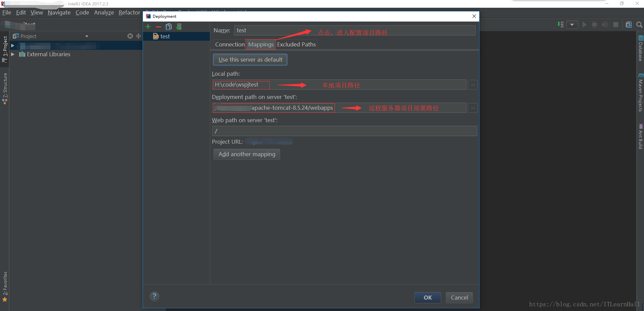Browse for local path with ellipsis button
Viewport: 644px width, 311px height.
coord(473,85)
